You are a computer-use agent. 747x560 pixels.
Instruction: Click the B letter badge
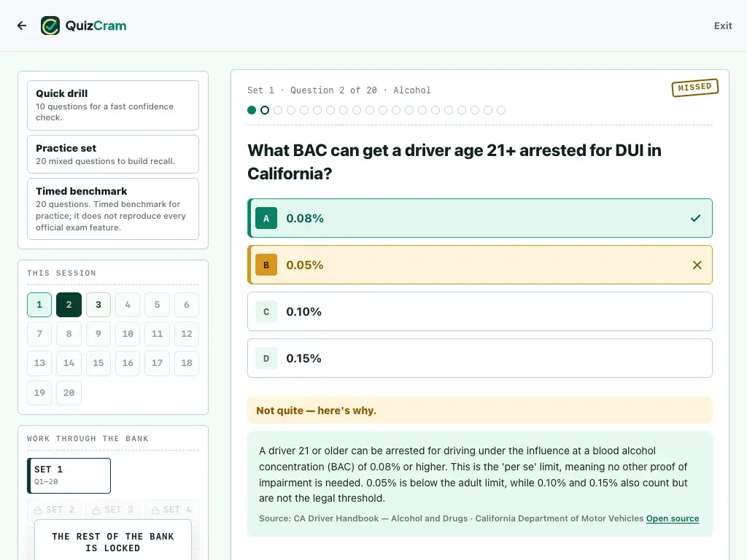(266, 265)
